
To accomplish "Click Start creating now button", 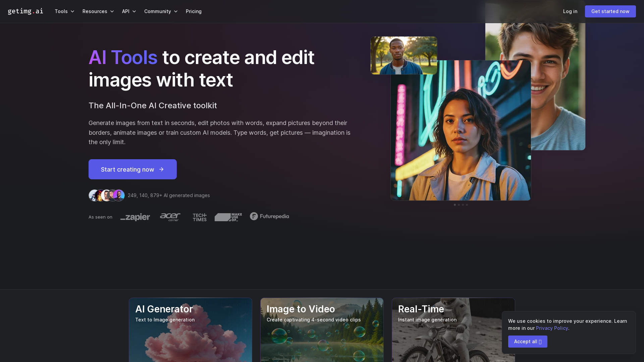I will (132, 169).
